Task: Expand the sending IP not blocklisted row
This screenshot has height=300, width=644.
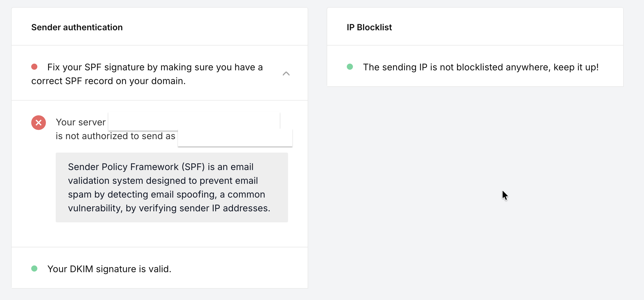Action: coord(481,67)
